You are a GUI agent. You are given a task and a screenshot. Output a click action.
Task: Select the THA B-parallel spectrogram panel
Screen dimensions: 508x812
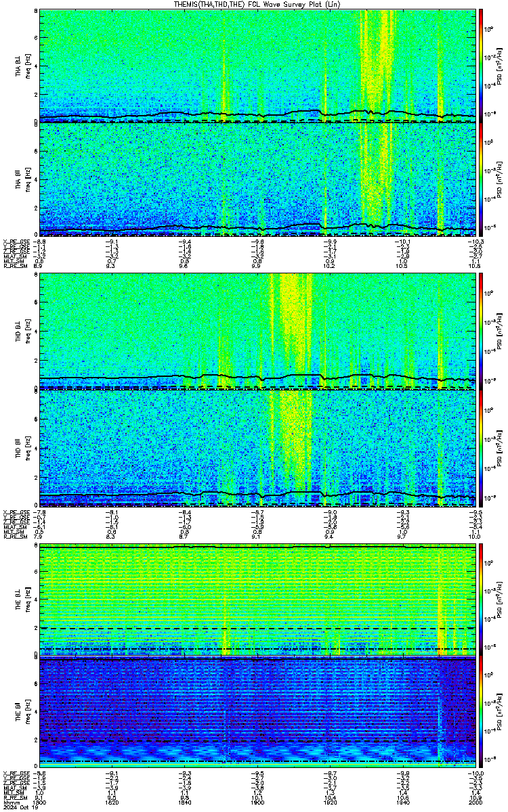pos(257,179)
